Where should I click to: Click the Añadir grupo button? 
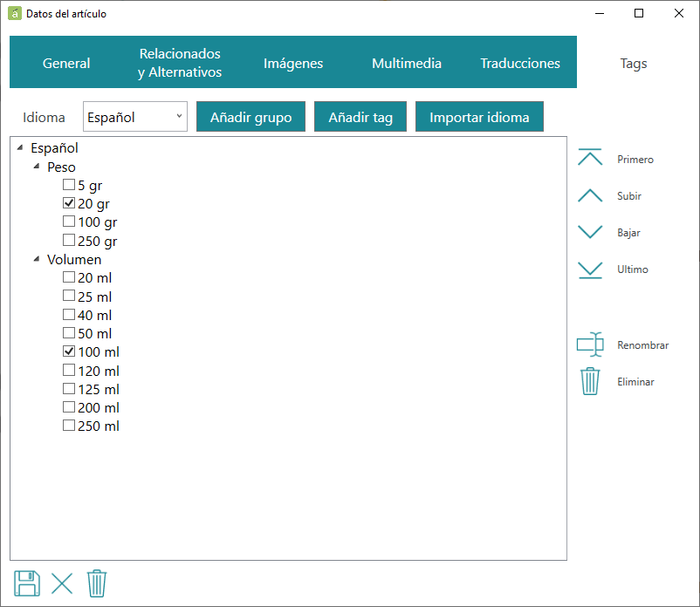pos(250,117)
